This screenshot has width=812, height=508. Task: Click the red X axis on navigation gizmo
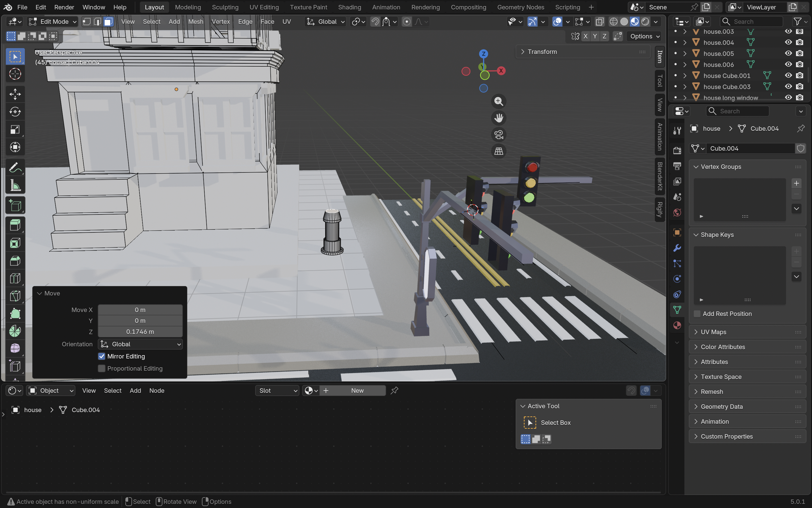point(501,70)
